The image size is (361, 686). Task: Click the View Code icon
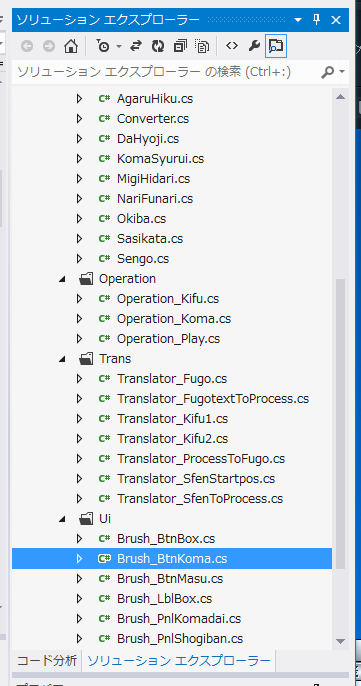tap(232, 46)
